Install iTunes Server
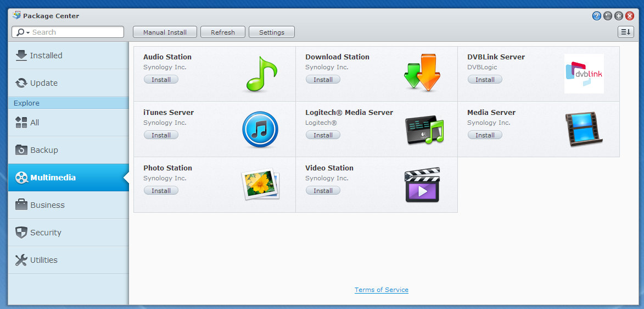This screenshot has height=309, width=644. point(161,135)
